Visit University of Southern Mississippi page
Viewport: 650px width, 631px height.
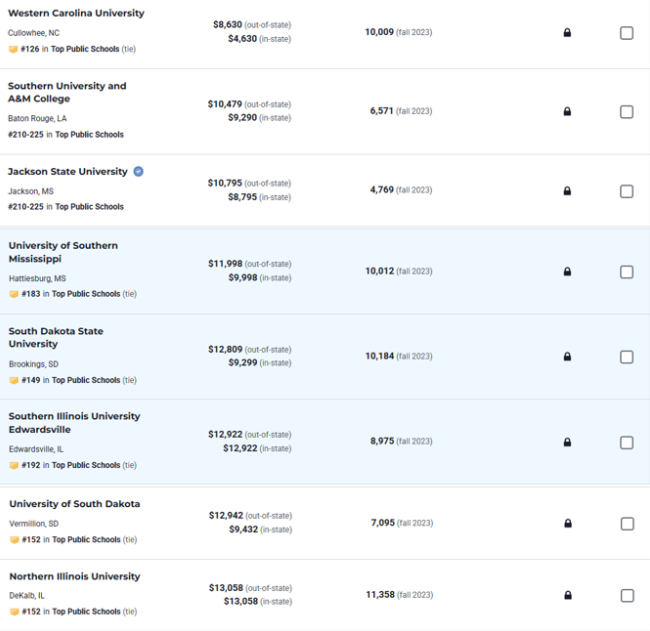point(63,252)
